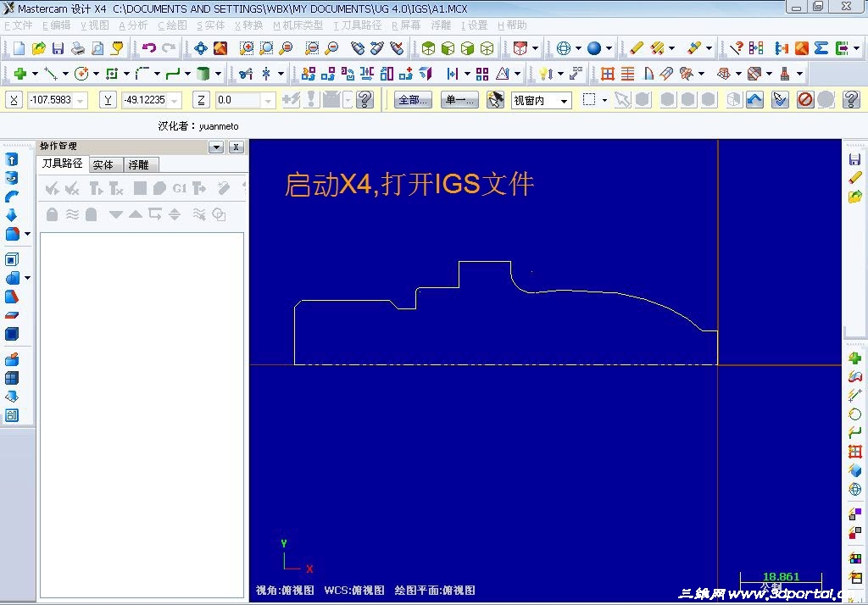Click the Undo arrow icon
868x605 pixels.
pyautogui.click(x=149, y=48)
